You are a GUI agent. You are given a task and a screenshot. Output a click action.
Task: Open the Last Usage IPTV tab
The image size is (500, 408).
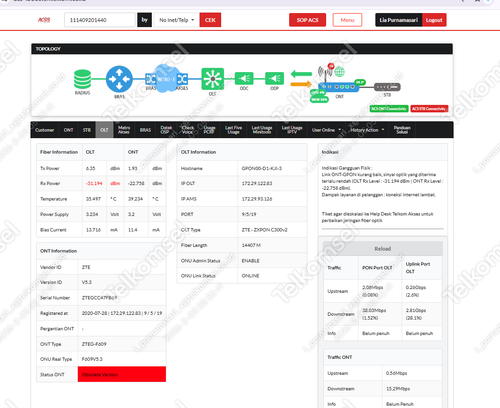point(292,130)
